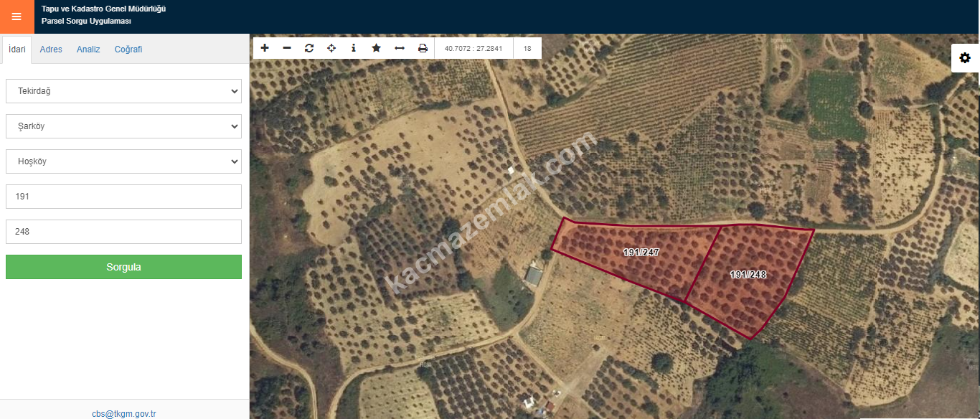Open the cbs@tkgm.gov.tr email link
This screenshot has height=419, width=980.
[124, 413]
